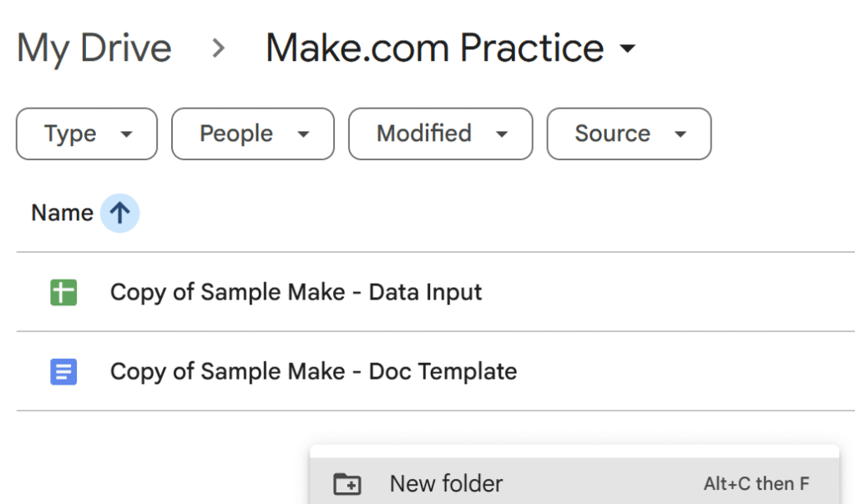Click the green Google Sheets file icon

63,293
